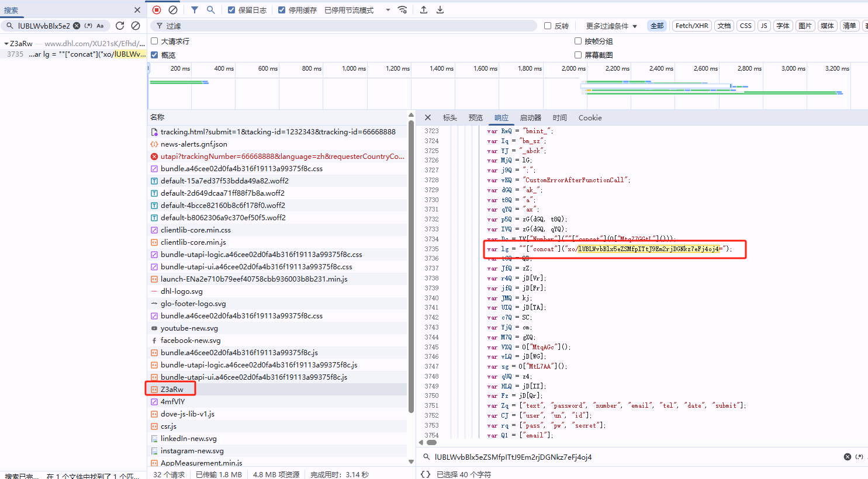Select dove-js-lib-v1.js request row
868x479 pixels.
click(x=278, y=414)
